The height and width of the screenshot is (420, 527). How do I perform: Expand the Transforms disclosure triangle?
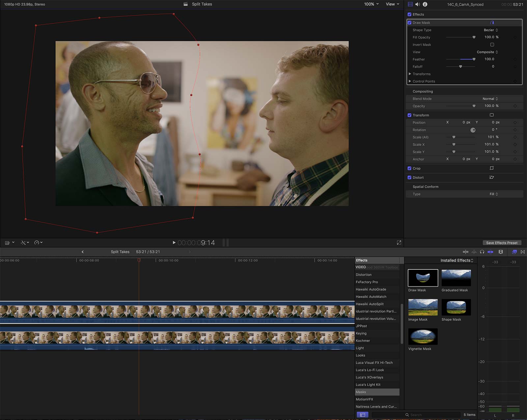pos(410,74)
